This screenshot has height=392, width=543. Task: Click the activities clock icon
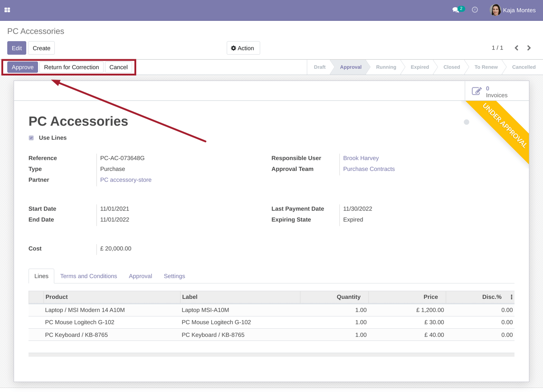click(x=475, y=10)
